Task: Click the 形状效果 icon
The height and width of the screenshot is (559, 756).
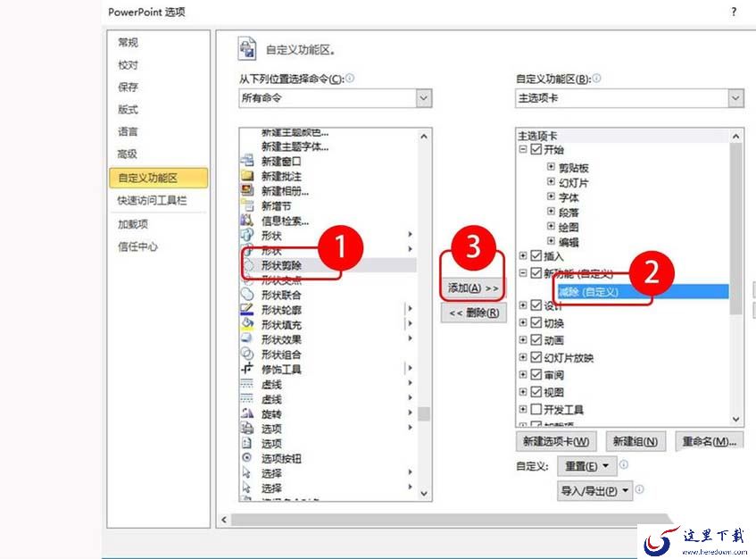Action: point(247,338)
